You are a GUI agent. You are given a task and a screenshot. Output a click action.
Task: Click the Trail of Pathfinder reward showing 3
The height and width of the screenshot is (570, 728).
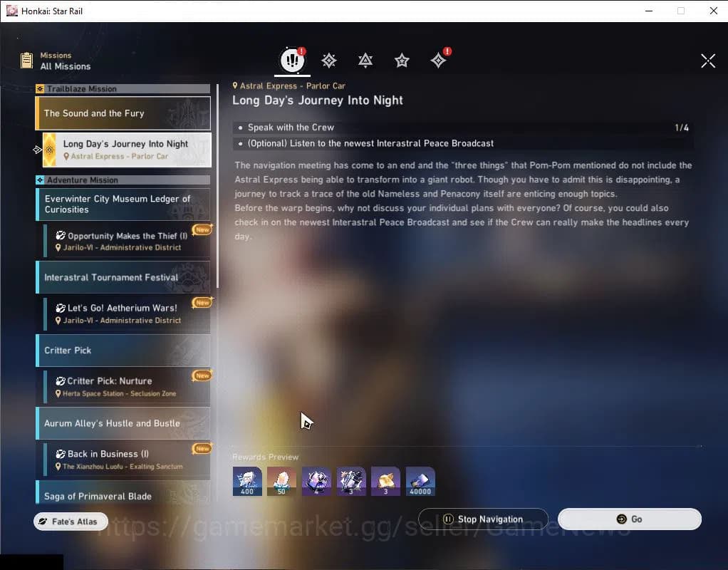point(385,480)
